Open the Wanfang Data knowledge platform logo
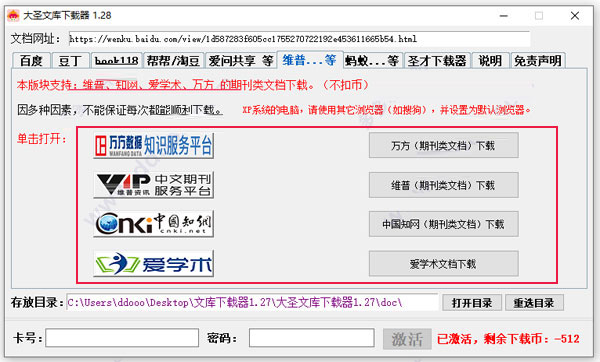The height and width of the screenshot is (362, 600). pyautogui.click(x=153, y=145)
